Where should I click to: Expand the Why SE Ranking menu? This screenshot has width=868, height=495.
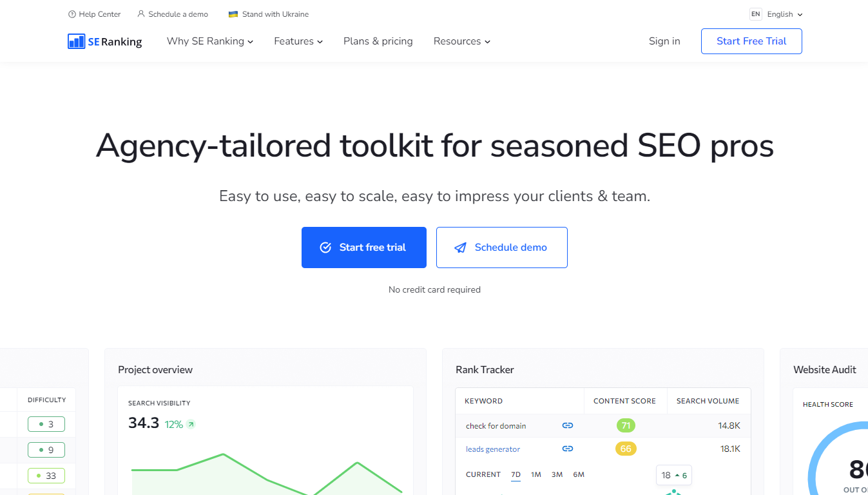point(210,41)
